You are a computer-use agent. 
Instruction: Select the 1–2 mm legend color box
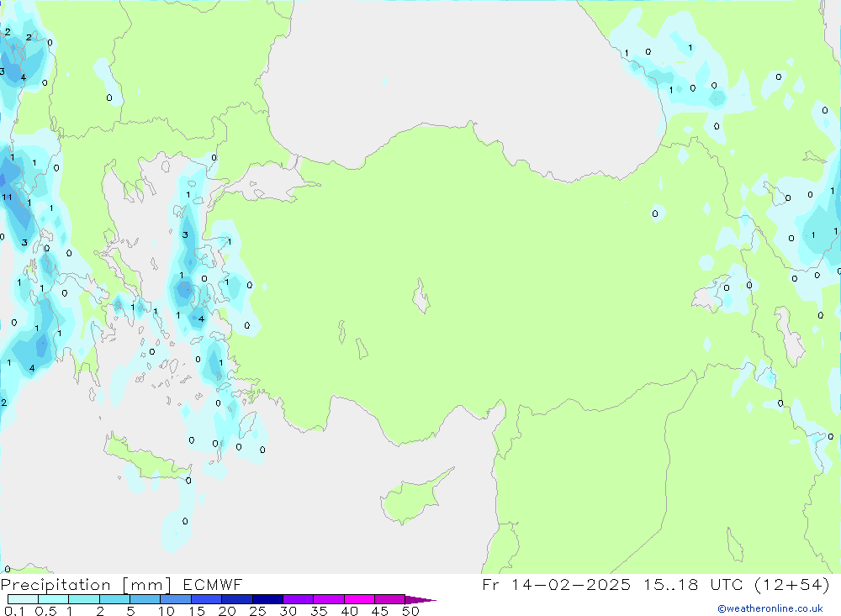84,599
